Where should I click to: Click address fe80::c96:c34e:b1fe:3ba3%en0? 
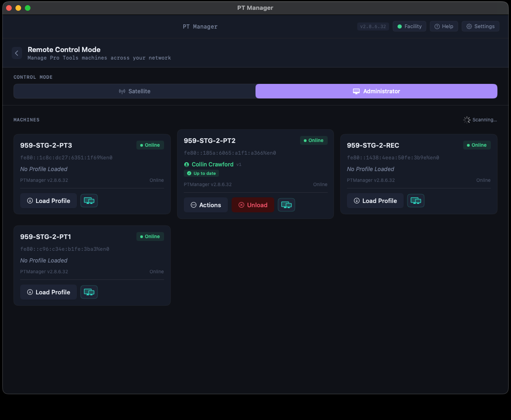[65, 249]
